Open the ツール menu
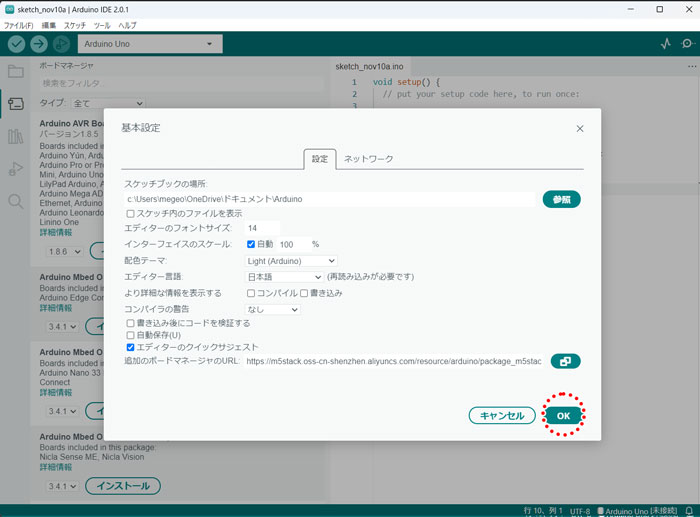The width and height of the screenshot is (700, 517). click(102, 25)
